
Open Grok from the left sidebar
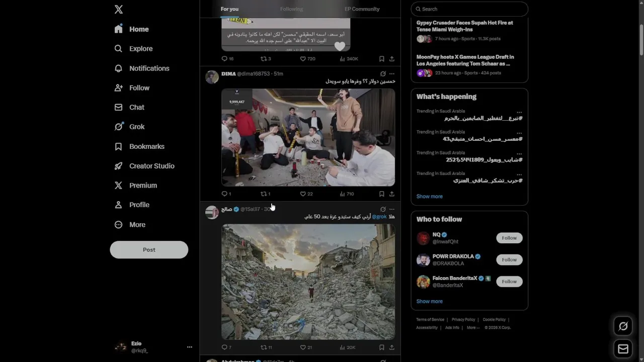[130, 127]
